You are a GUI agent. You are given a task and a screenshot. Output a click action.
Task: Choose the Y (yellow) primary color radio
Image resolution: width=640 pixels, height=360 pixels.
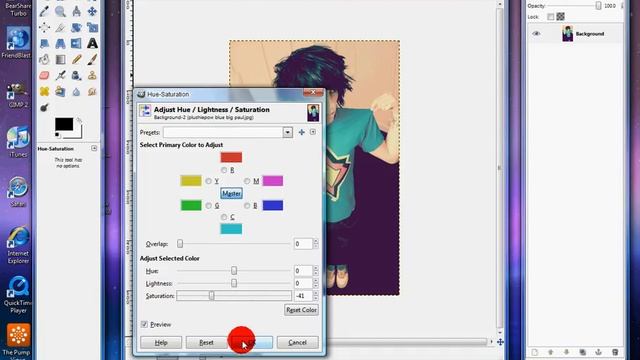click(x=209, y=181)
